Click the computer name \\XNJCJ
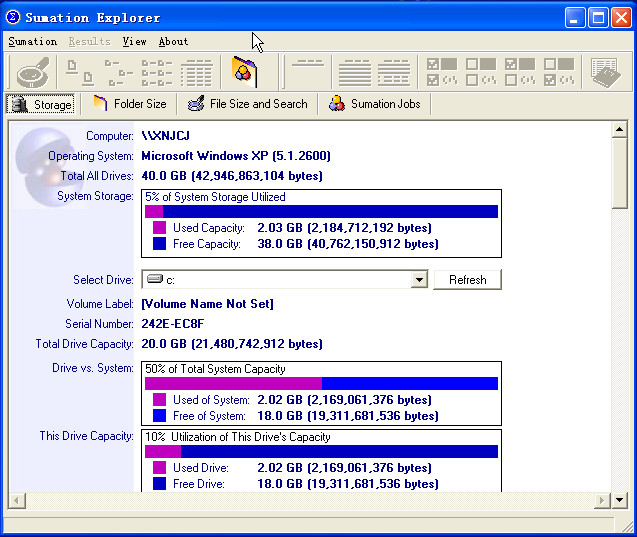The width and height of the screenshot is (637, 537). point(166,136)
